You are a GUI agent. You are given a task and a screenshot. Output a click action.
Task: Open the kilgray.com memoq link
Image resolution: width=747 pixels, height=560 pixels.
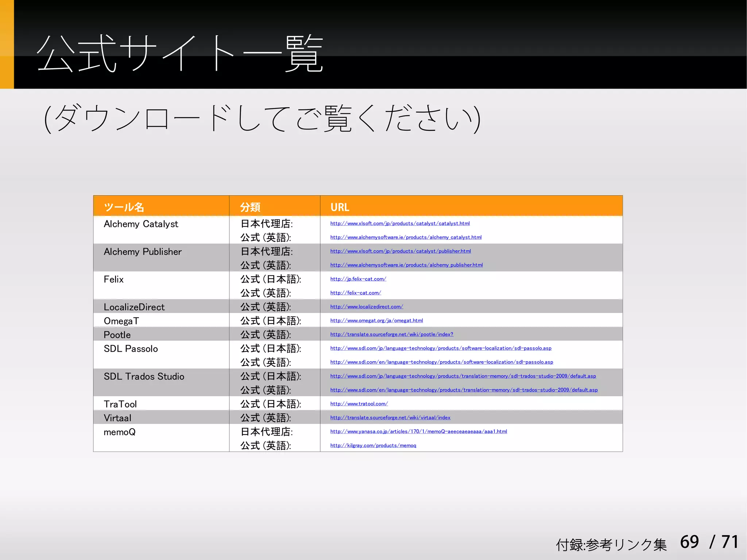(x=373, y=445)
